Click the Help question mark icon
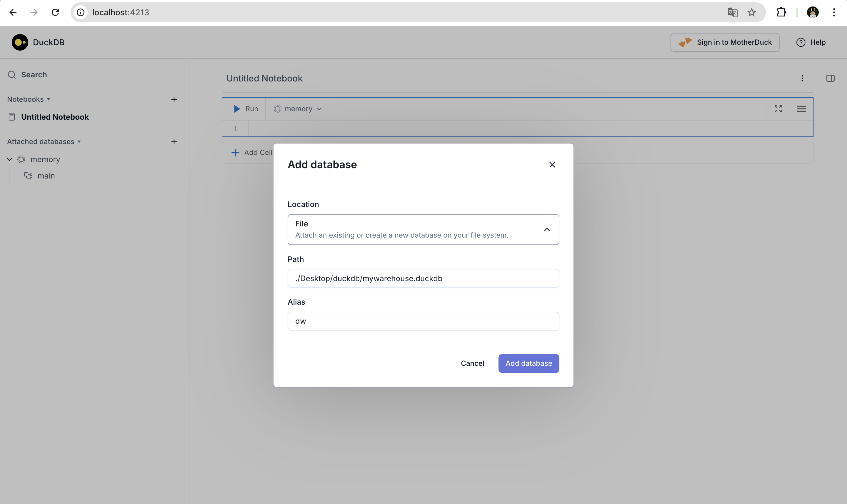Screen dimensions: 847x504 point(801,42)
